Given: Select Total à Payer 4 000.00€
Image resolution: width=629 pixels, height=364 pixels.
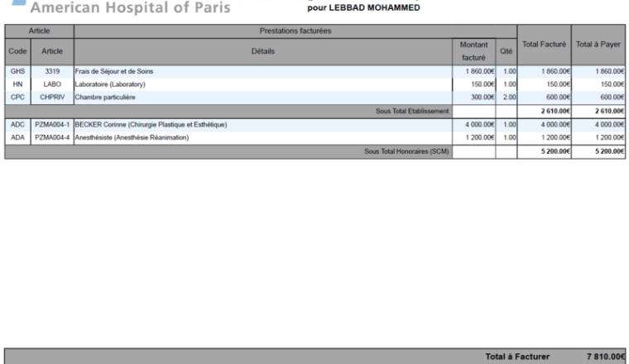Looking at the screenshot, I should click(x=610, y=125).
